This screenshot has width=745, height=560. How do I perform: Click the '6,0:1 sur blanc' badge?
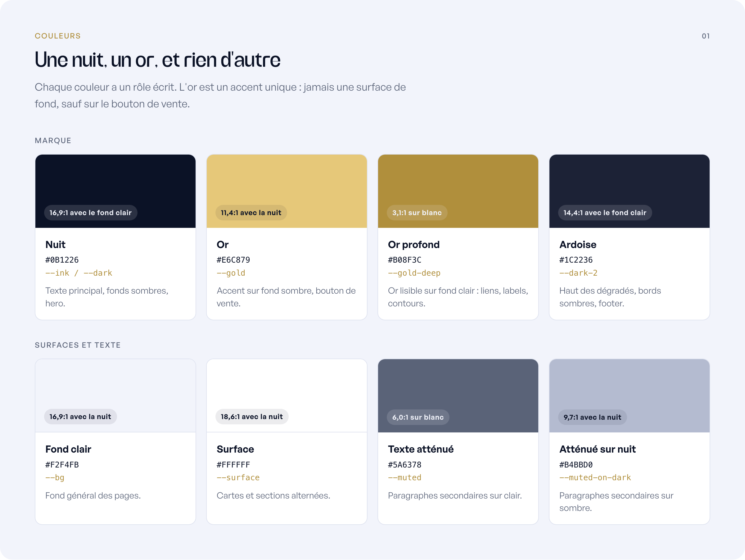[x=418, y=417]
